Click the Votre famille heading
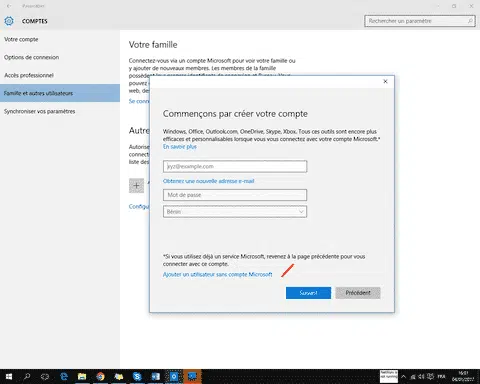The height and width of the screenshot is (384, 480). pyautogui.click(x=153, y=45)
